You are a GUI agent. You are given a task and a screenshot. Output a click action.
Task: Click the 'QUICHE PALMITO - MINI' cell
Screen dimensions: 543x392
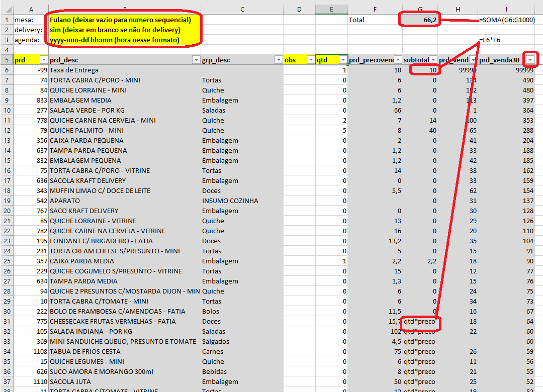point(125,130)
